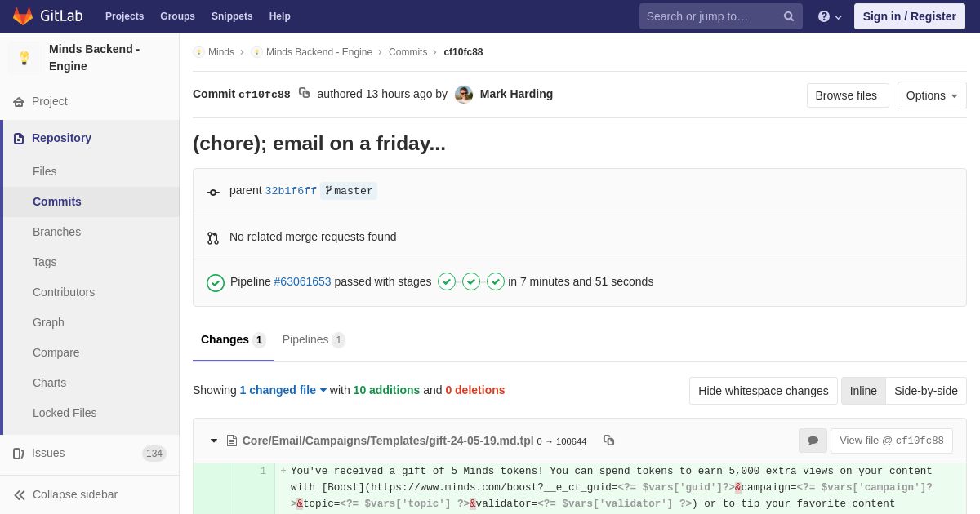Click the Browse files button
The image size is (980, 514).
847,95
